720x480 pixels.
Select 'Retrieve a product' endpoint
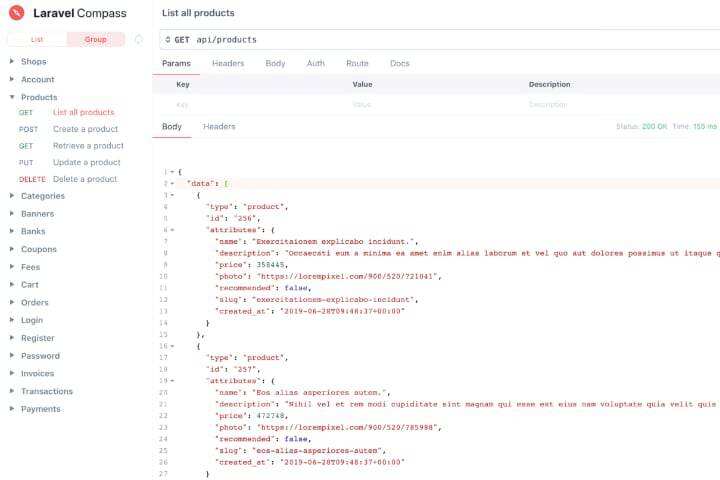88,146
